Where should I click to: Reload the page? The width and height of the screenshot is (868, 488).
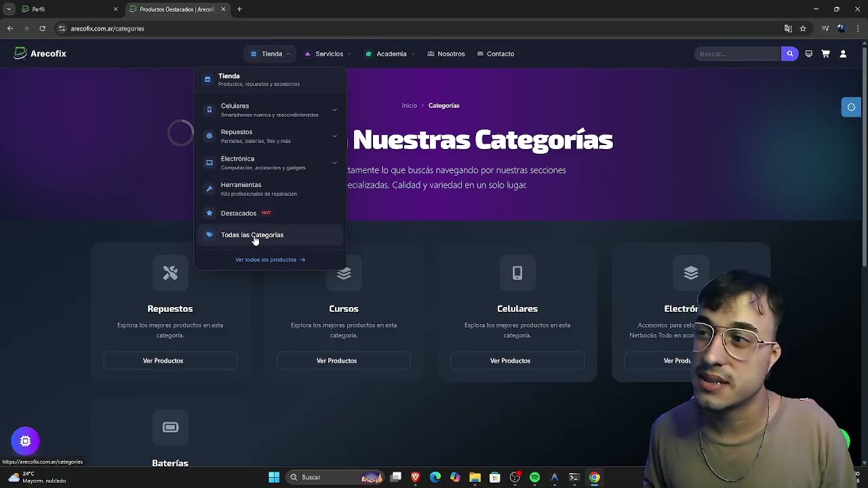pos(42,28)
